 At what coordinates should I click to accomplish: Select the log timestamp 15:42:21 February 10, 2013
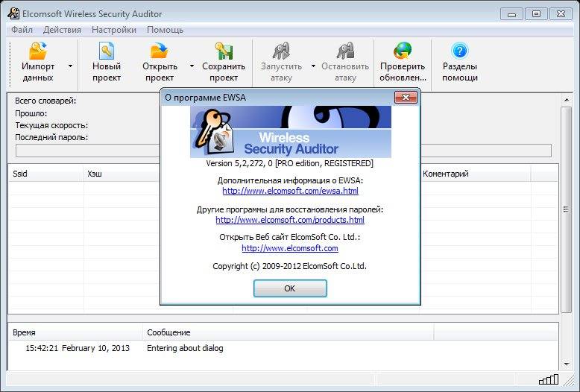pyautogui.click(x=78, y=348)
